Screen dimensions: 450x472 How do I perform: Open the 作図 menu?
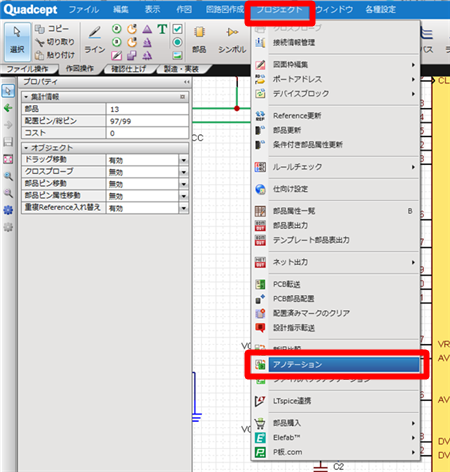coord(184,10)
